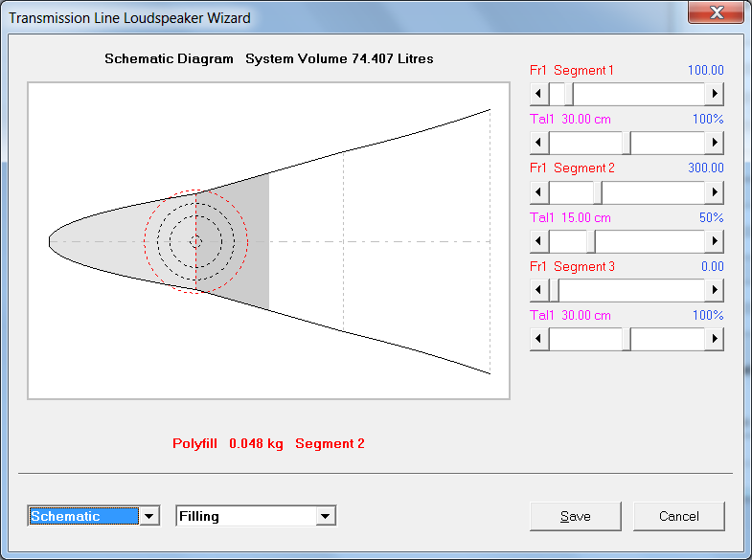Click left arrow of Fr1 Segment 2 scrollbar
Image resolution: width=752 pixels, height=560 pixels.
point(539,191)
